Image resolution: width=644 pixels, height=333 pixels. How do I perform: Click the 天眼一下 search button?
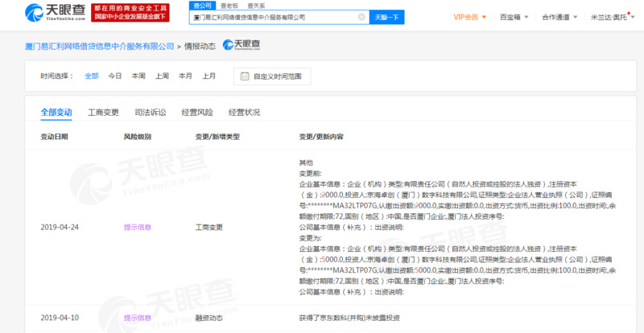tap(387, 17)
